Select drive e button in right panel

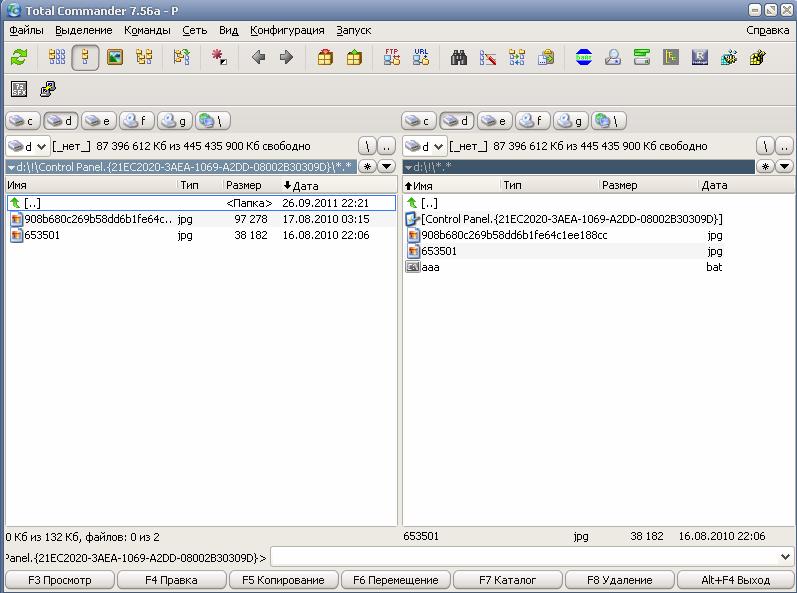pyautogui.click(x=495, y=121)
